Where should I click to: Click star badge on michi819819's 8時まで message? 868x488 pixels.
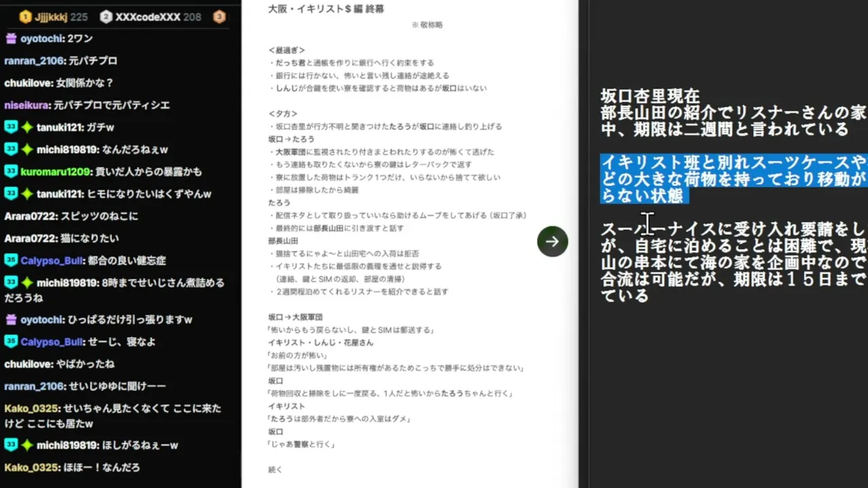[27, 283]
